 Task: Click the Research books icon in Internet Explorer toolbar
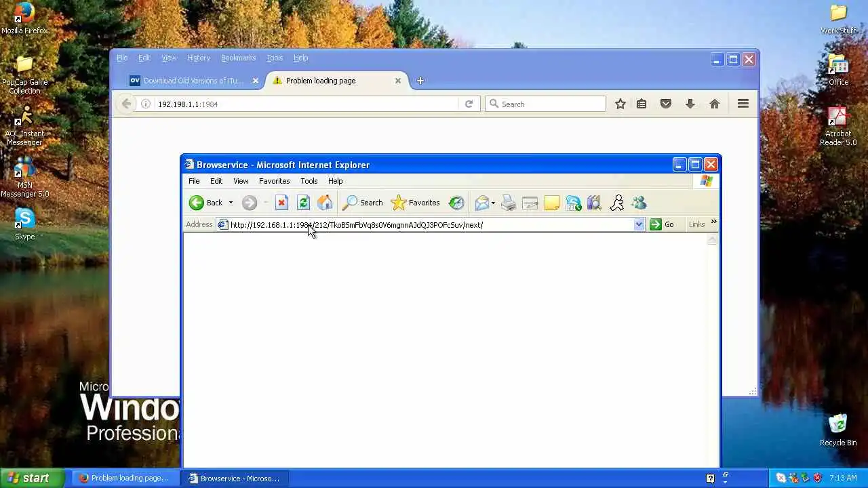(595, 203)
